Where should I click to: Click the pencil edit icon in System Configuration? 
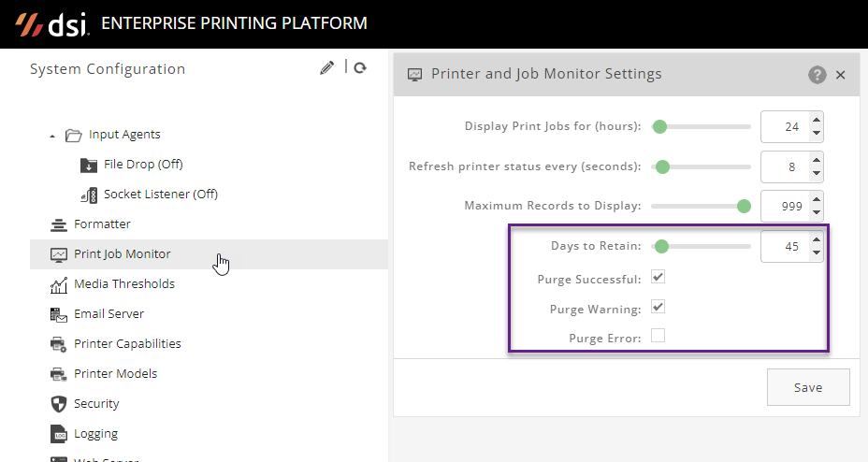click(326, 67)
